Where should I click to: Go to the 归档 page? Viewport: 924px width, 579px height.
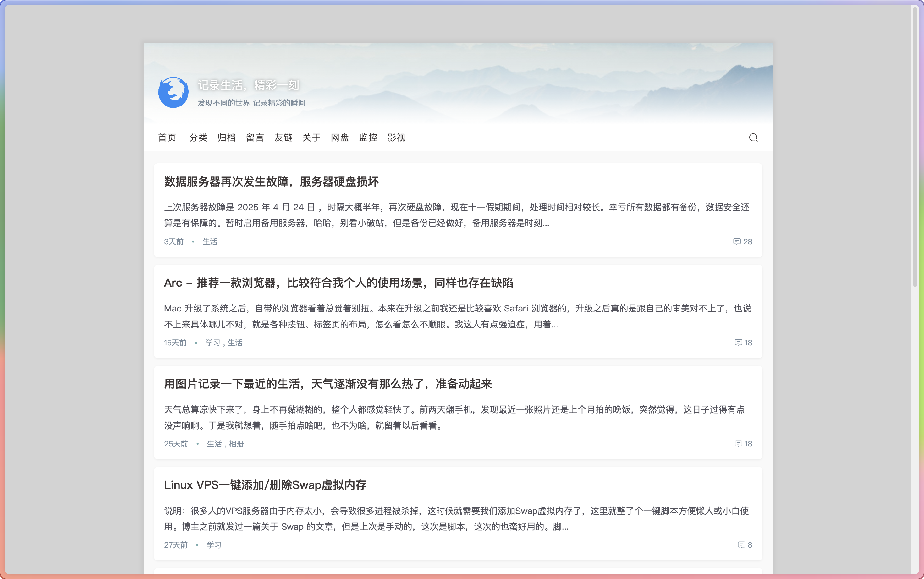227,138
